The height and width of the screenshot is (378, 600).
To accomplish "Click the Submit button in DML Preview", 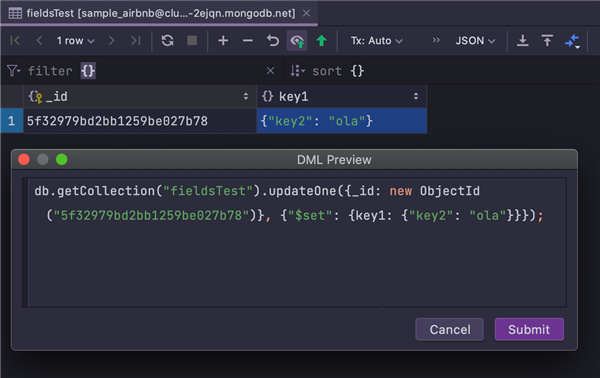I will click(529, 329).
